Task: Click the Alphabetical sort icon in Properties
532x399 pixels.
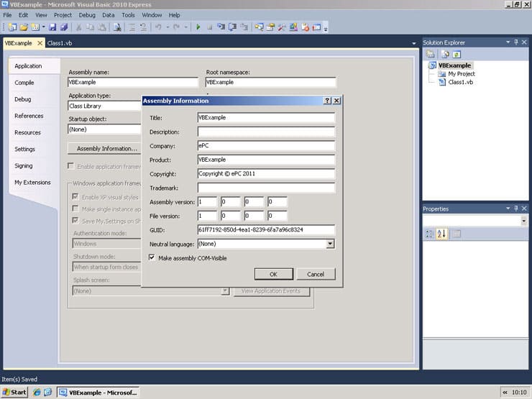Action: (442, 234)
